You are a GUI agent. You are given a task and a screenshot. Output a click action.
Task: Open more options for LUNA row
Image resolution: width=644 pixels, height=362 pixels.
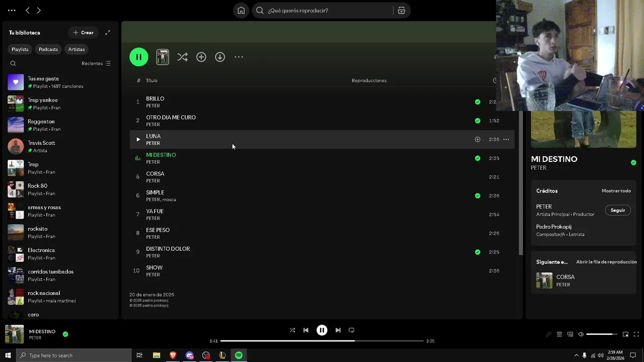pos(506,140)
